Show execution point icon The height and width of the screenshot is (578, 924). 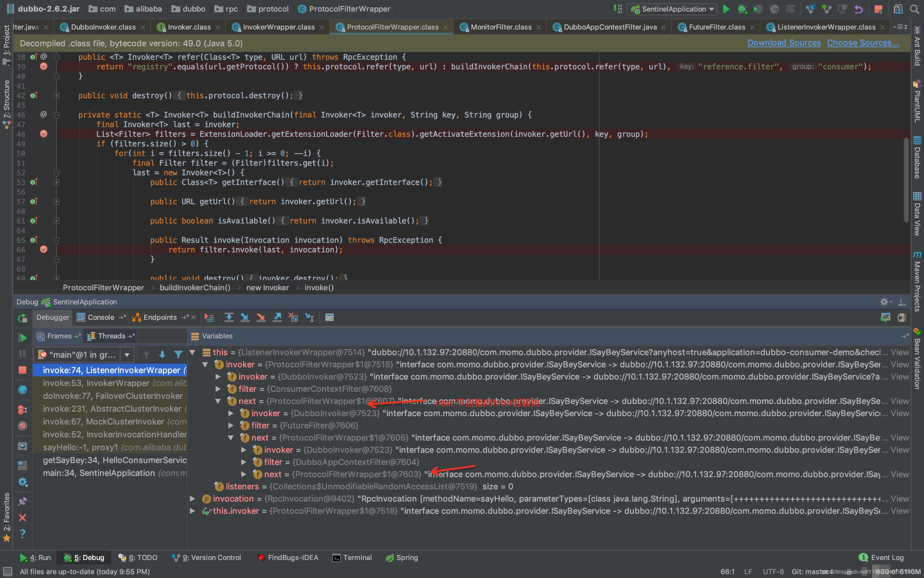click(209, 317)
